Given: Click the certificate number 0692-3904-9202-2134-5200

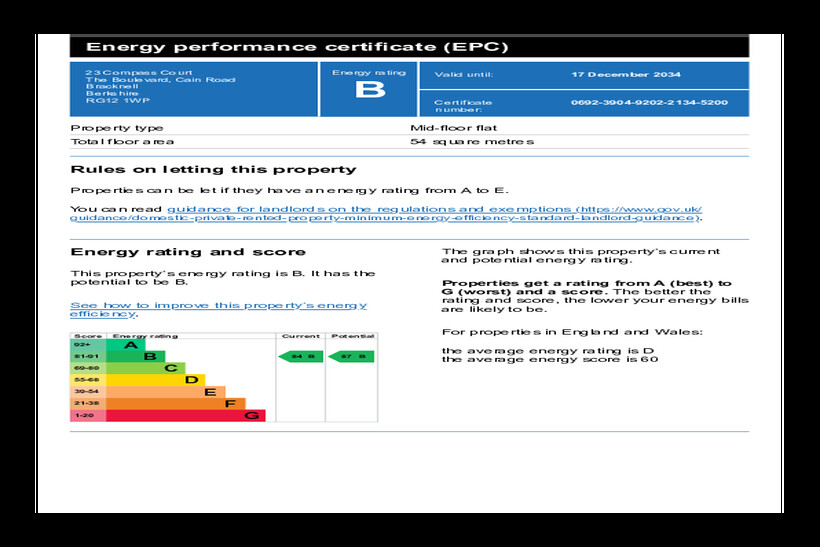Looking at the screenshot, I should [x=649, y=102].
